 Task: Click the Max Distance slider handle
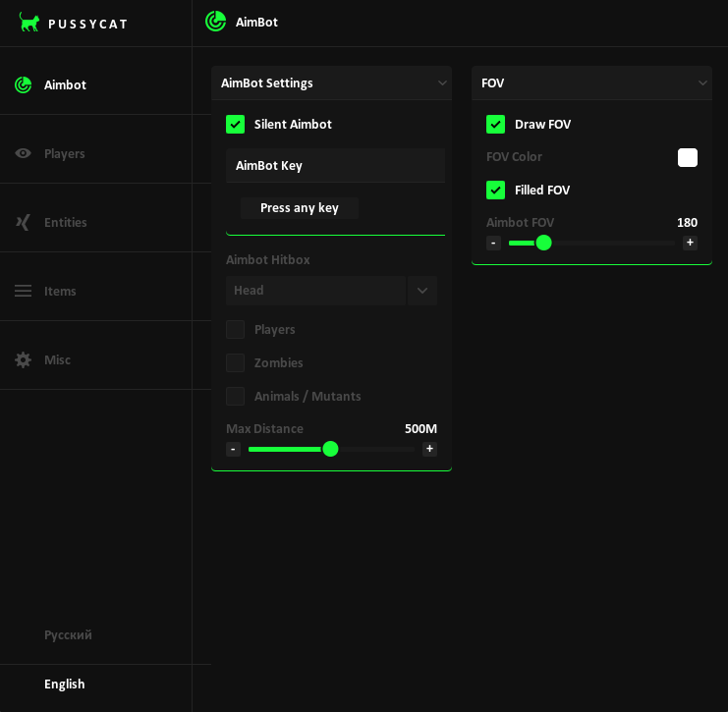[330, 449]
